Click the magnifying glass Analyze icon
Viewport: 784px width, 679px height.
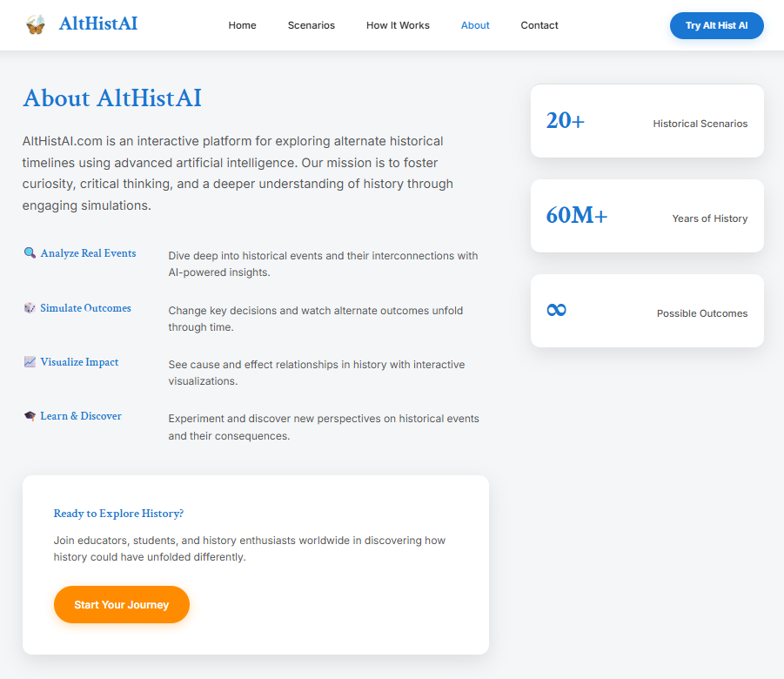pyautogui.click(x=30, y=253)
